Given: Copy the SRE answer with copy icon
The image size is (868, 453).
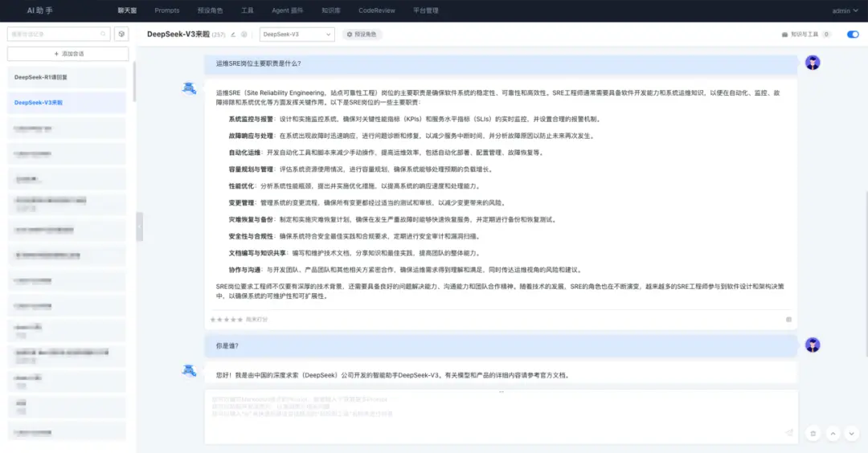Looking at the screenshot, I should click(x=789, y=320).
